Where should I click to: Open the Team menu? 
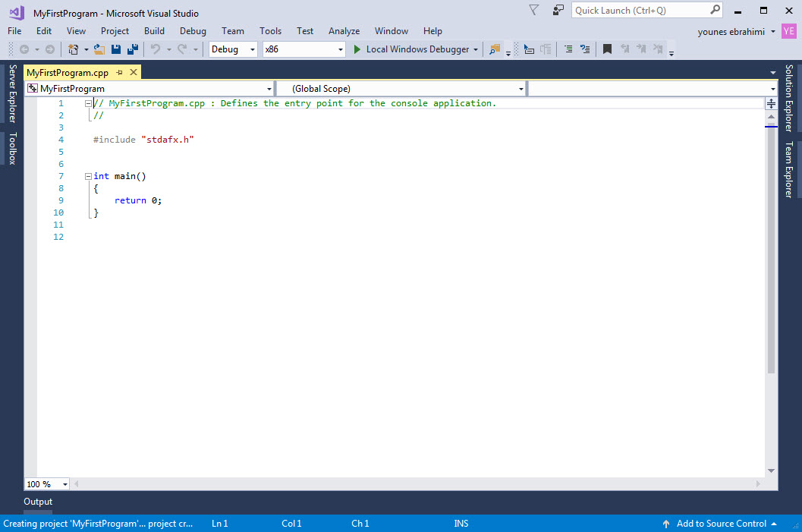click(x=233, y=31)
